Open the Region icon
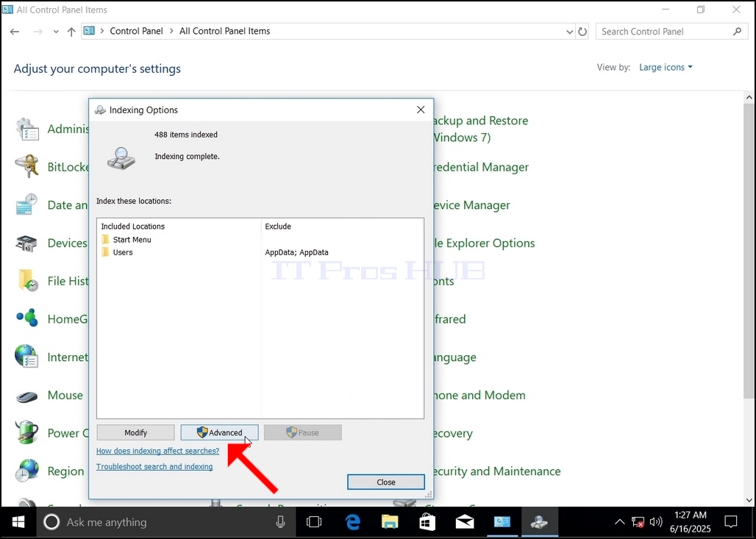Screen dimensions: 756x539 [x=27, y=471]
